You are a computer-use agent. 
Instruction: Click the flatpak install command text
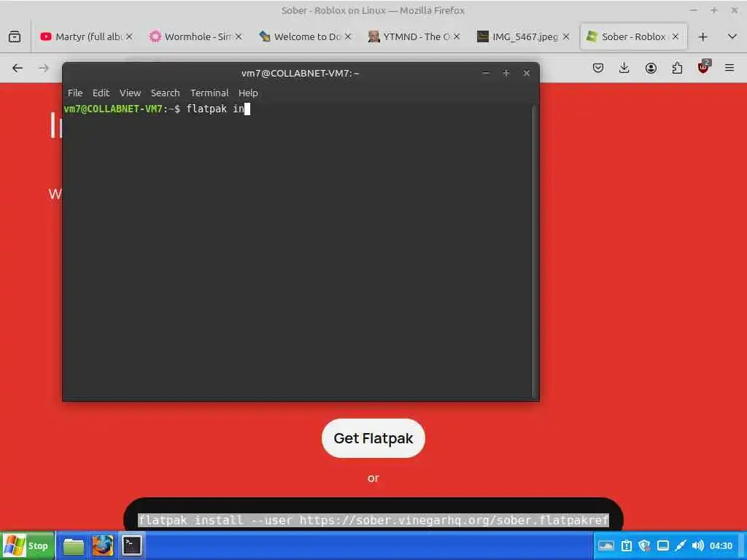373,520
